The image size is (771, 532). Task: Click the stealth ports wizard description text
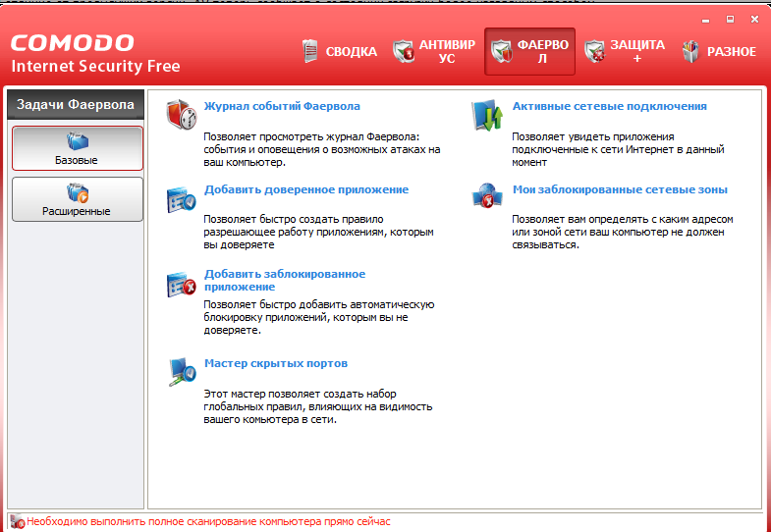318,406
